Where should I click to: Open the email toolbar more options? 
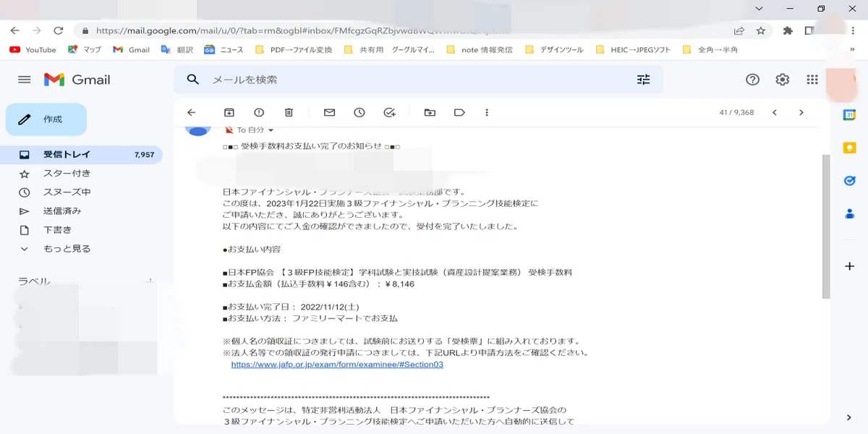click(x=487, y=113)
